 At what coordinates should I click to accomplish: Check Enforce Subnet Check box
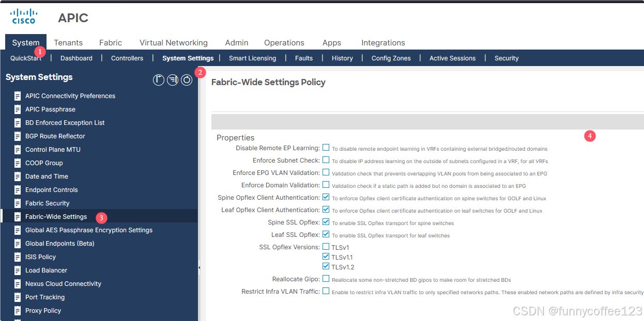(x=326, y=160)
